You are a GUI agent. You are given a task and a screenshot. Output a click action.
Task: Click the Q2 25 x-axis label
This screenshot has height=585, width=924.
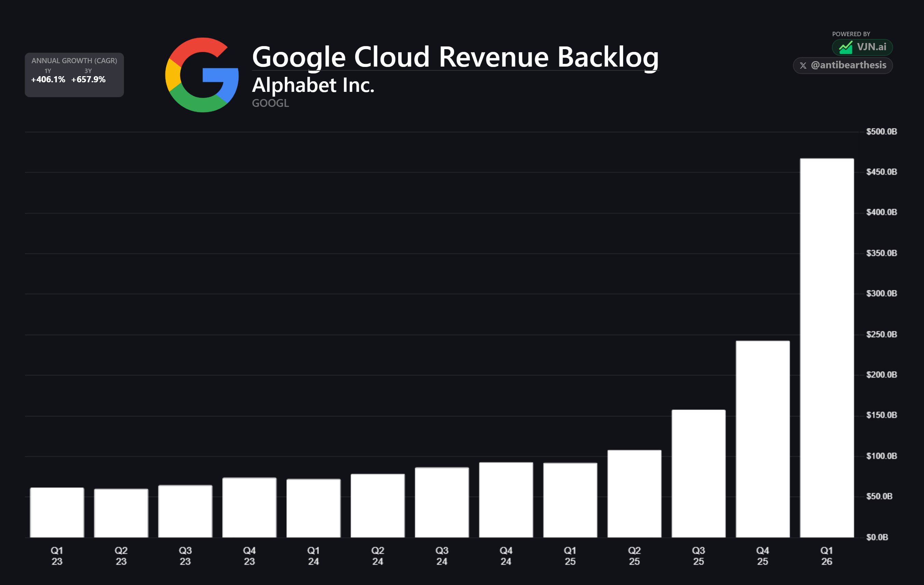[x=634, y=556]
